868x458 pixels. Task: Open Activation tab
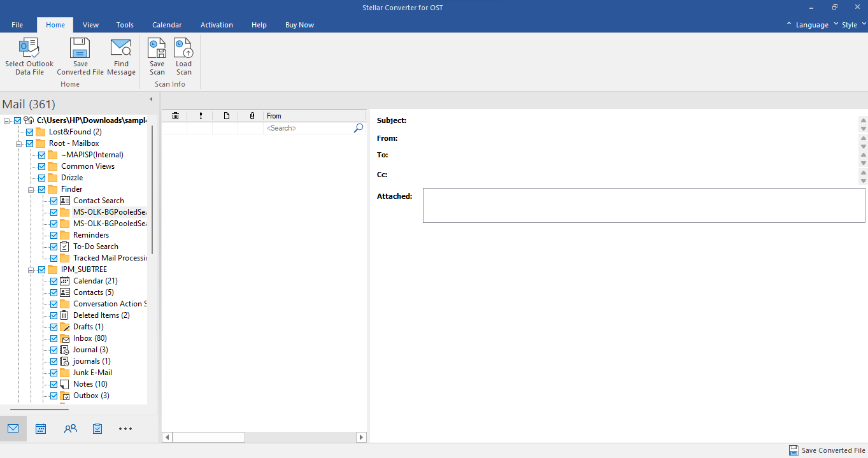pyautogui.click(x=217, y=25)
